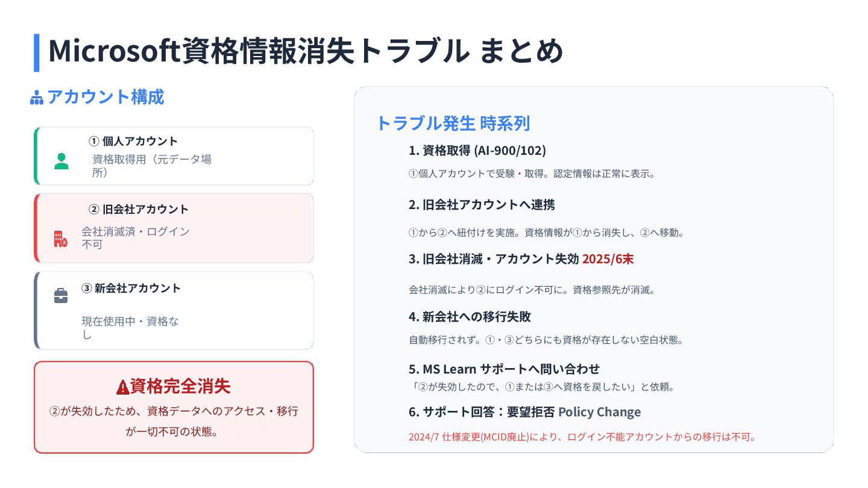Click the red 2025/6末 date text
868x488 pixels.
608,259
